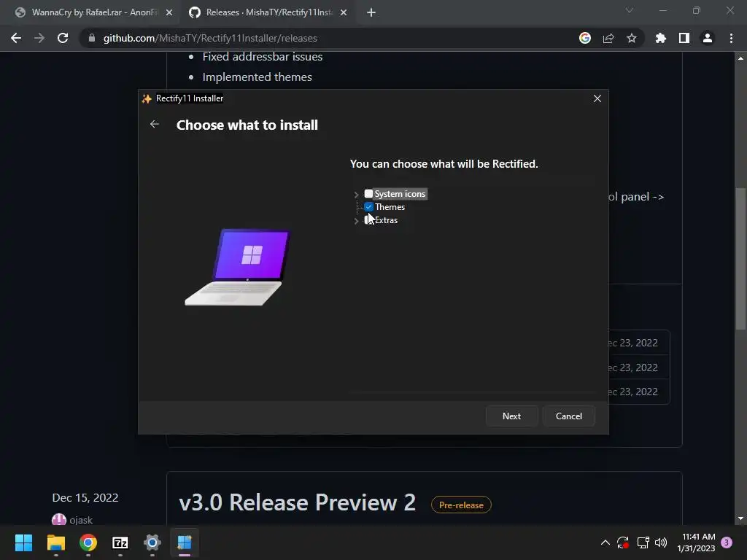Open Google Chrome from taskbar
Viewport: 747px width, 560px height.
tap(88, 542)
